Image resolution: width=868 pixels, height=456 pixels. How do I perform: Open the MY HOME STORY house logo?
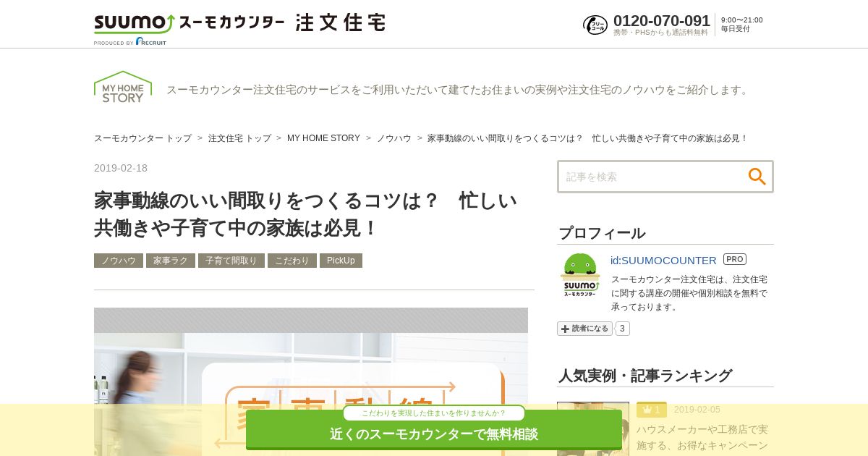coord(123,87)
